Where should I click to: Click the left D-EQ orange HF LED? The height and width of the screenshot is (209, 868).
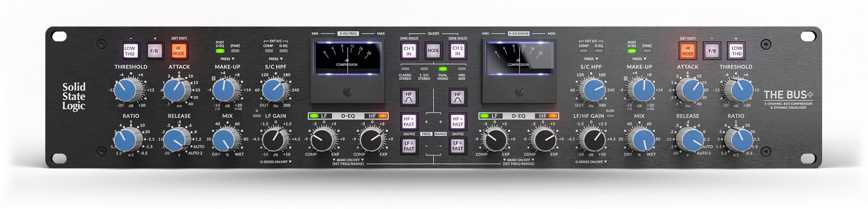(382, 116)
